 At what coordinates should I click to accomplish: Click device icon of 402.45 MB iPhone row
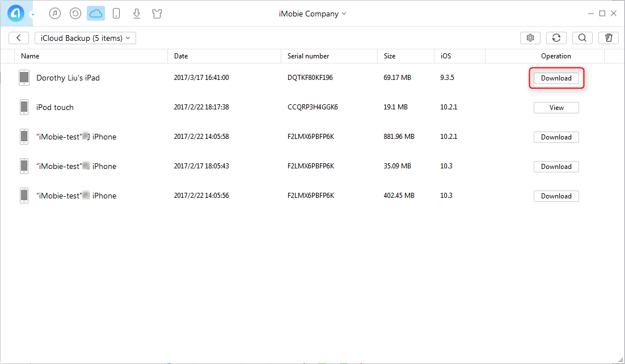point(24,196)
